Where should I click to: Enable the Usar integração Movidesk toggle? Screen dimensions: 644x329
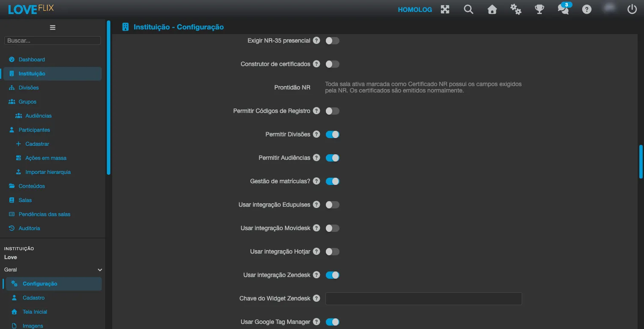(332, 228)
